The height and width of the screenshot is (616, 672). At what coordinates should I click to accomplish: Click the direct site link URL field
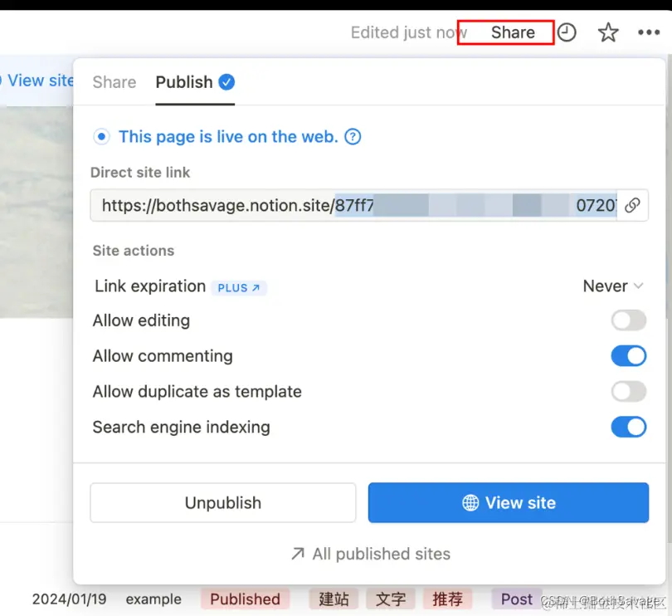point(353,206)
